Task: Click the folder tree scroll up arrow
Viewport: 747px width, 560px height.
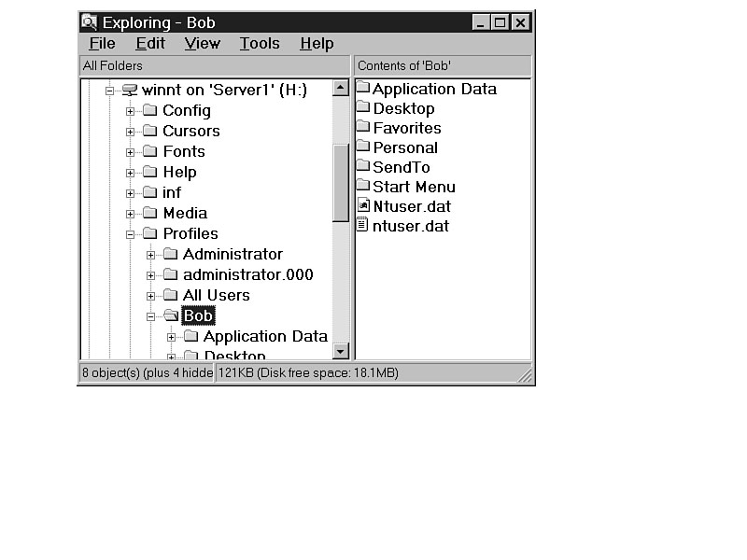Action: (341, 89)
